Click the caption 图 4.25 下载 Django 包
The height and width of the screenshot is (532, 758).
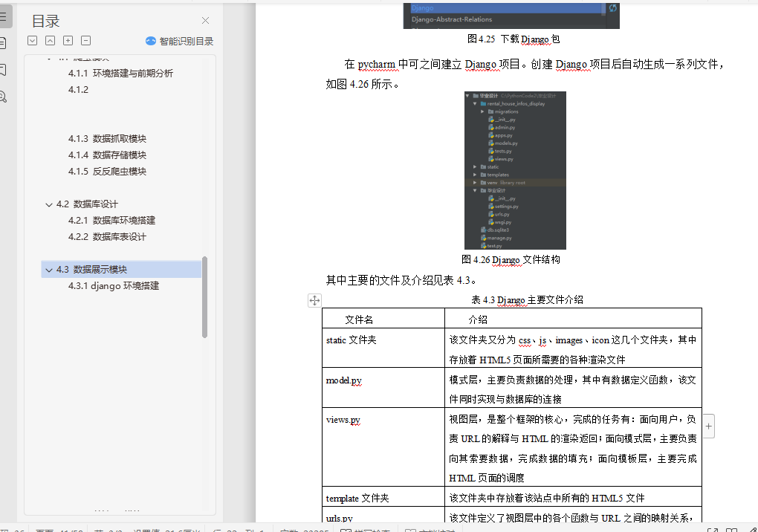click(x=514, y=39)
